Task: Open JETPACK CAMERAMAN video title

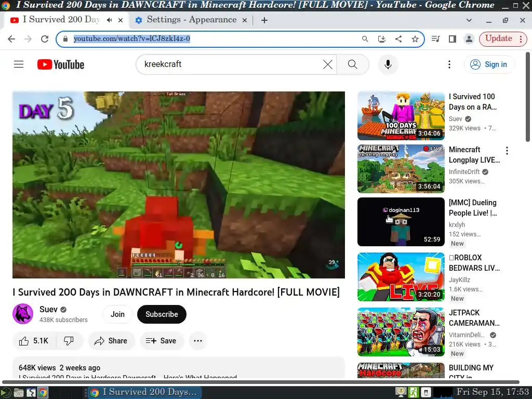Action: [x=474, y=318]
